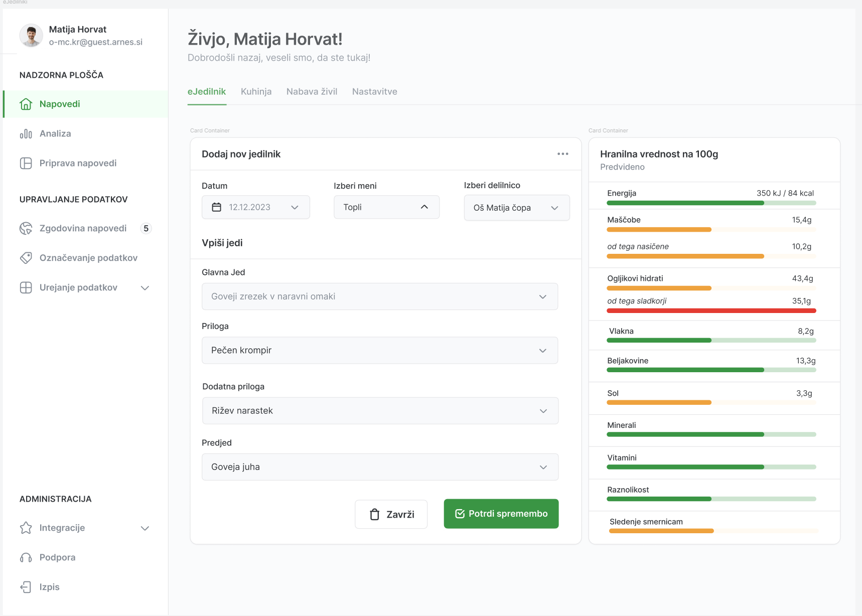862x616 pixels.
Task: Open Analiza via its bar chart icon
Action: point(26,134)
